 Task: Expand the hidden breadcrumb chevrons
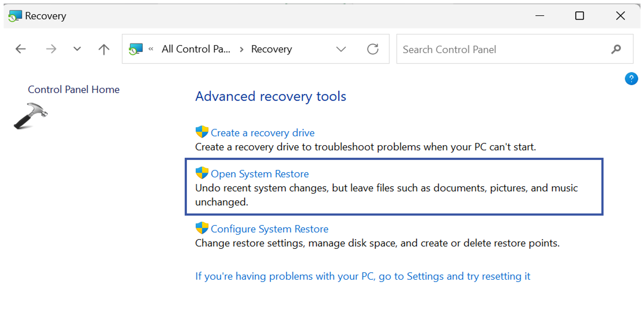[151, 49]
